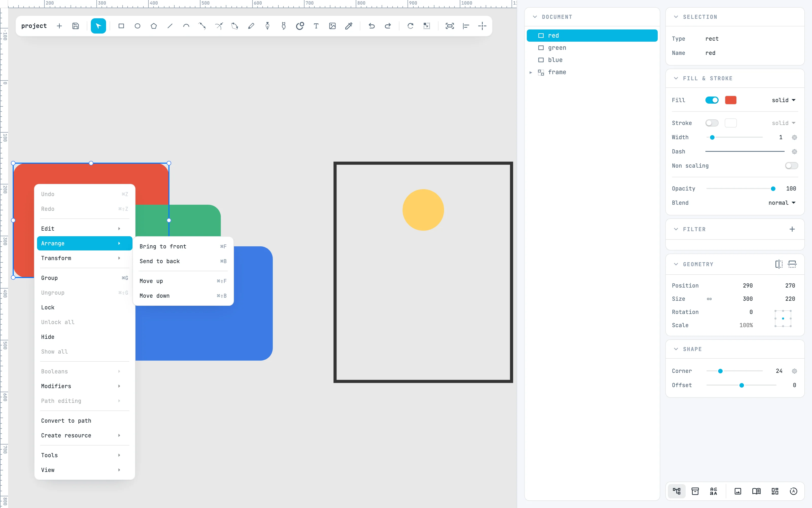Click the zoom-to-fit icon in toolbar
Image resolution: width=812 pixels, height=508 pixels.
click(x=450, y=26)
